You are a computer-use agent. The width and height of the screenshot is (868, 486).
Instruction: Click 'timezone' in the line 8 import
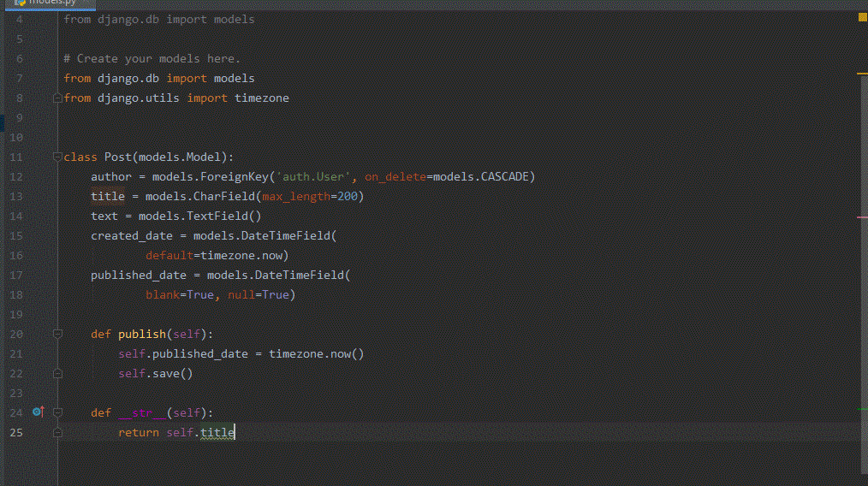coord(262,98)
